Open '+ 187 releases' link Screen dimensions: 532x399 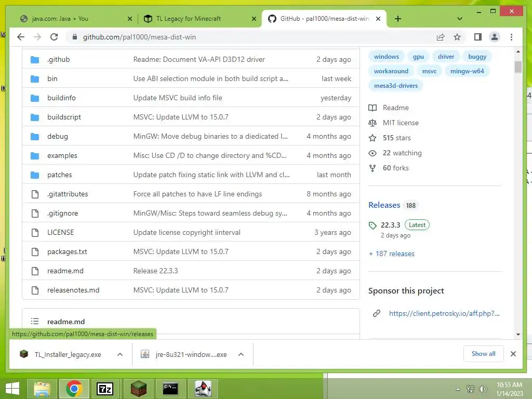[x=392, y=254]
